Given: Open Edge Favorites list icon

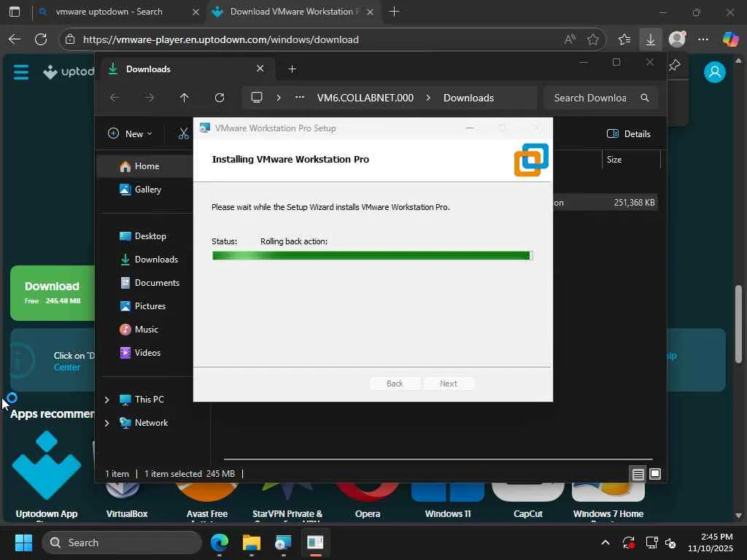Looking at the screenshot, I should pyautogui.click(x=624, y=39).
